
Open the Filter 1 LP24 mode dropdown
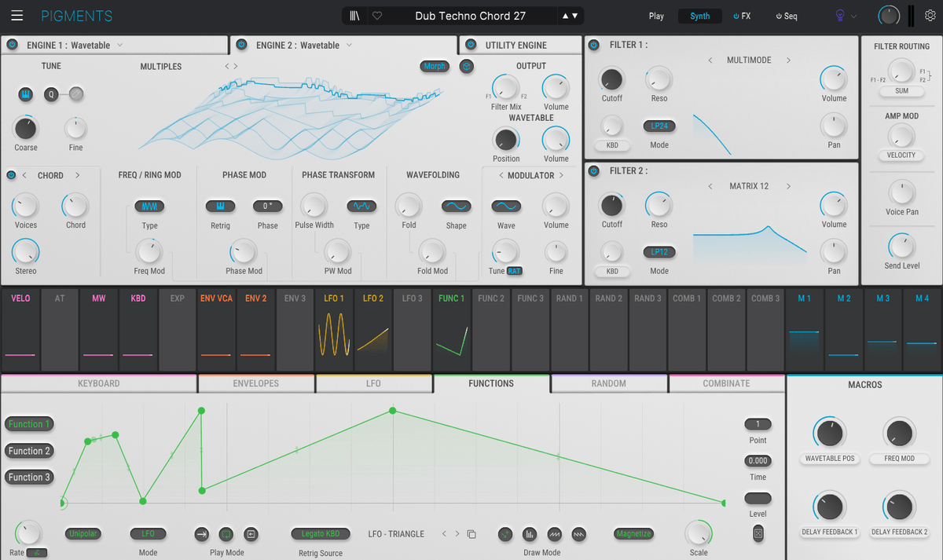click(x=659, y=126)
